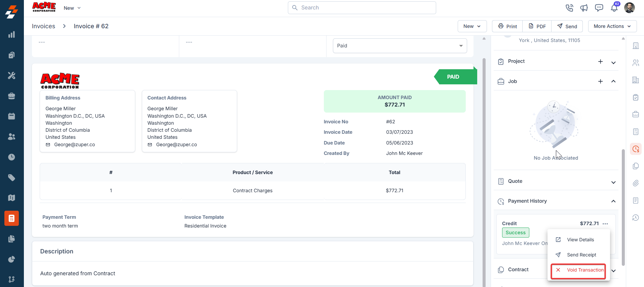
Task: Collapse the Job section chevron
Action: (613, 81)
